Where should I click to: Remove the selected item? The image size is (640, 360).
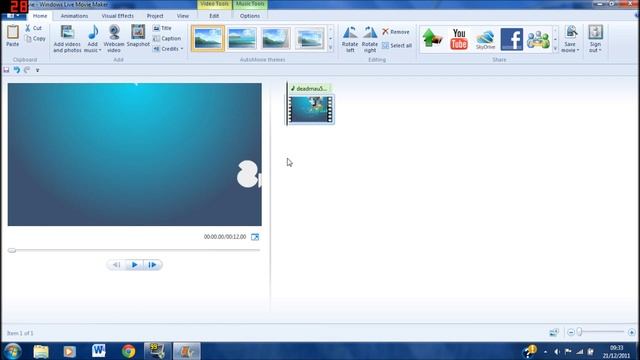coord(396,31)
